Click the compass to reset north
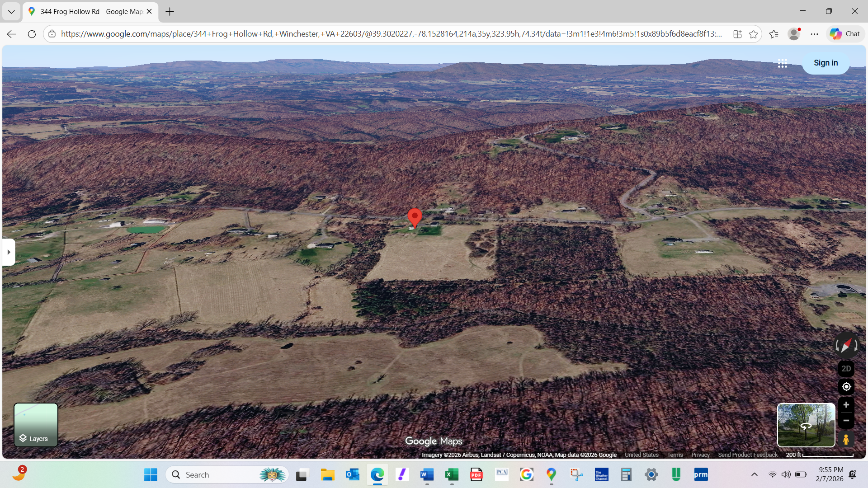This screenshot has height=488, width=868. (846, 346)
